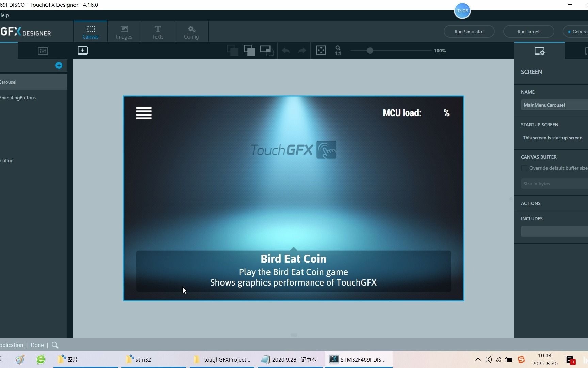Click the undo arrow
Screen dimensions: 588x368
(286, 51)
